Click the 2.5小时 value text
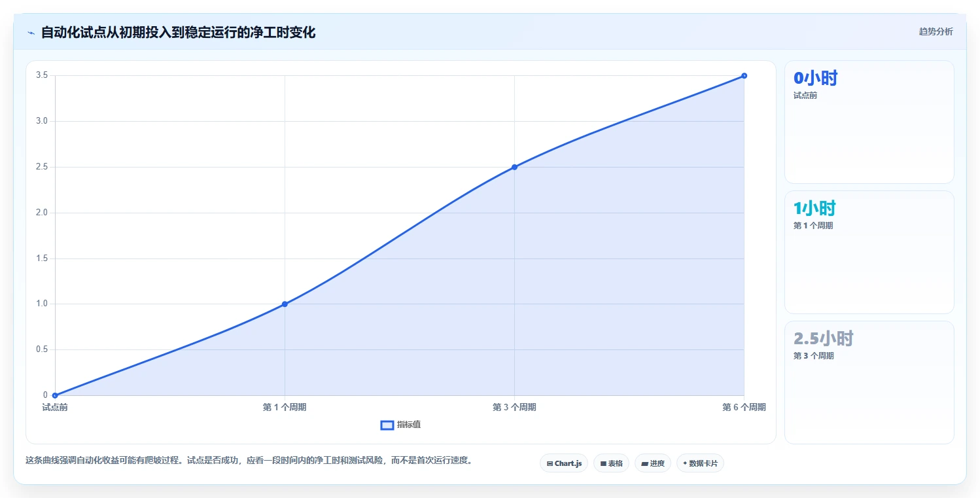The image size is (980, 498). pyautogui.click(x=824, y=339)
